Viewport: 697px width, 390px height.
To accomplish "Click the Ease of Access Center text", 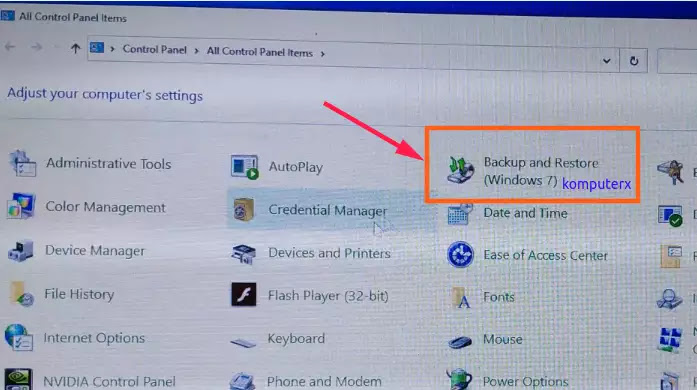I will pos(545,255).
